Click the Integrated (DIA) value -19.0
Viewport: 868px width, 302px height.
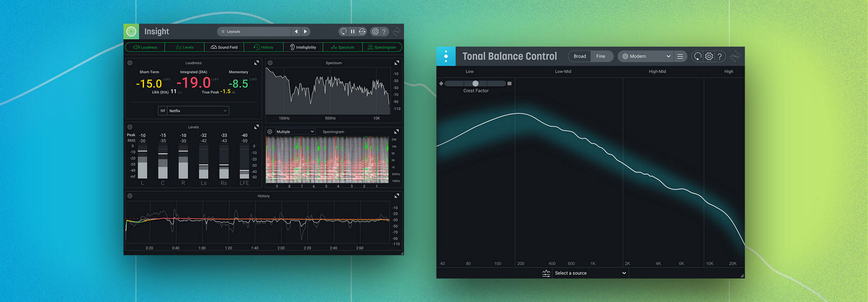194,83
